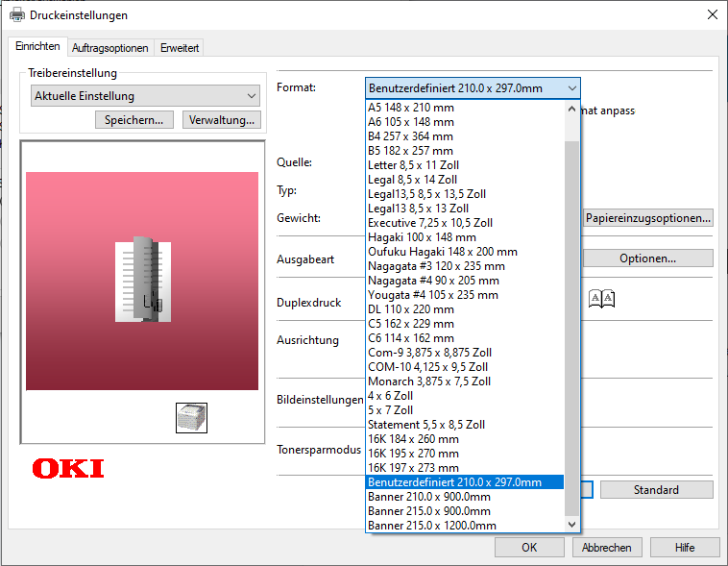Select C6 114 x 162 mm

click(x=465, y=338)
